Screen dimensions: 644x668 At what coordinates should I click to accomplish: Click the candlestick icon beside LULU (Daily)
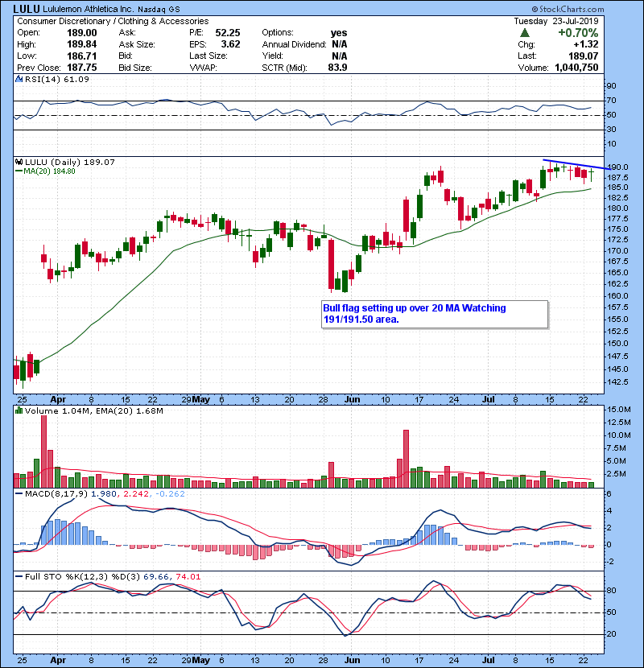click(x=18, y=163)
